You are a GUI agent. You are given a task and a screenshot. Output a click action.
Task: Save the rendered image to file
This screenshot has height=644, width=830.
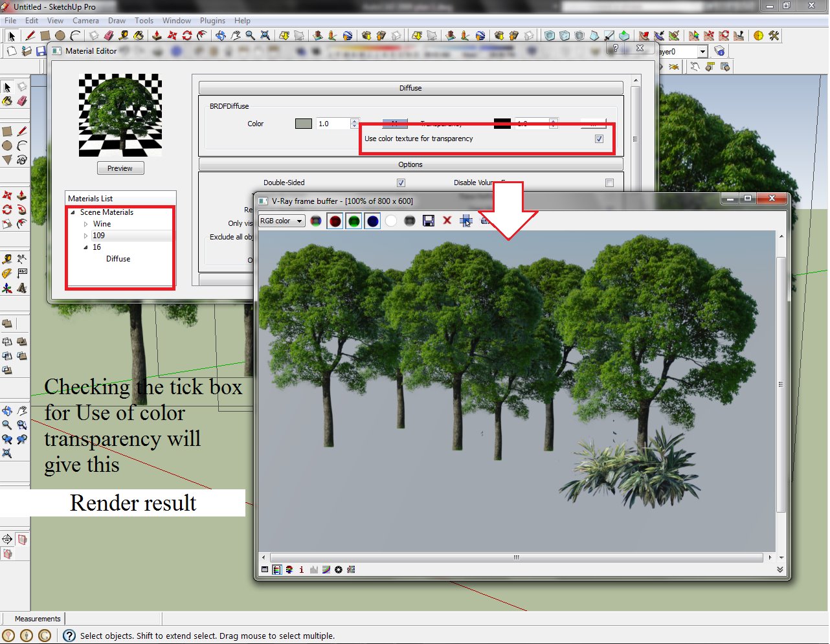coord(429,220)
